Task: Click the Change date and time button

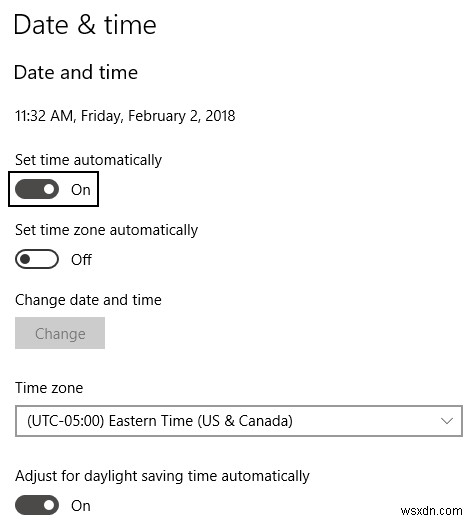Action: pos(60,333)
